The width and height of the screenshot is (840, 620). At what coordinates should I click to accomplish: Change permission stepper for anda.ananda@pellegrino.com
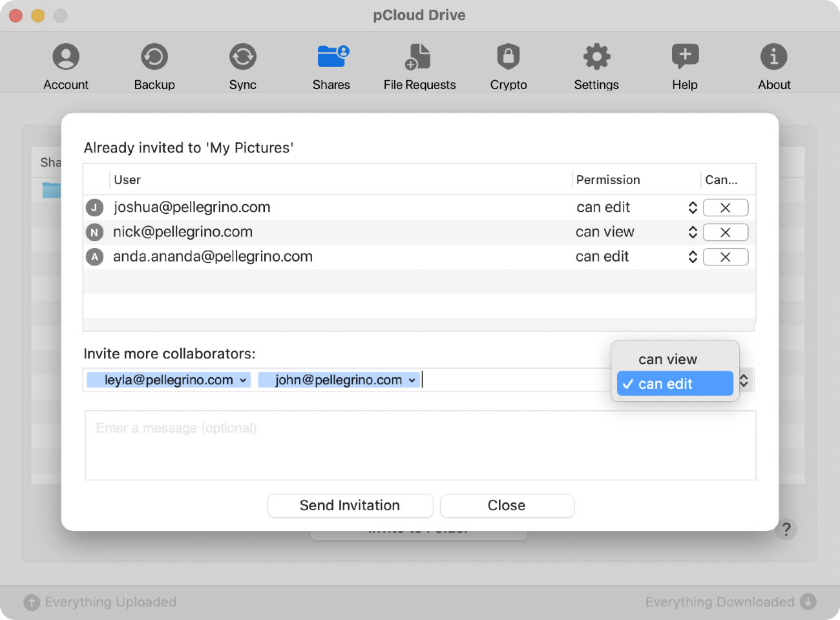click(x=693, y=257)
